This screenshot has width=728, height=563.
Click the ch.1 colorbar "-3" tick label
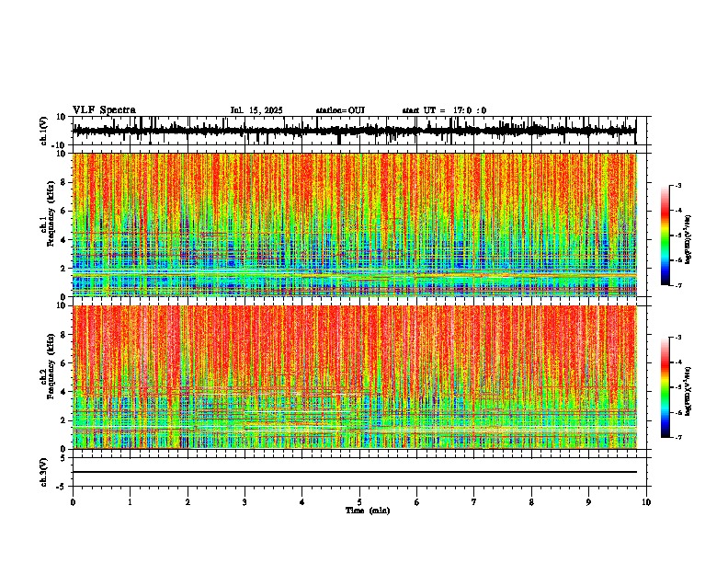click(x=678, y=185)
